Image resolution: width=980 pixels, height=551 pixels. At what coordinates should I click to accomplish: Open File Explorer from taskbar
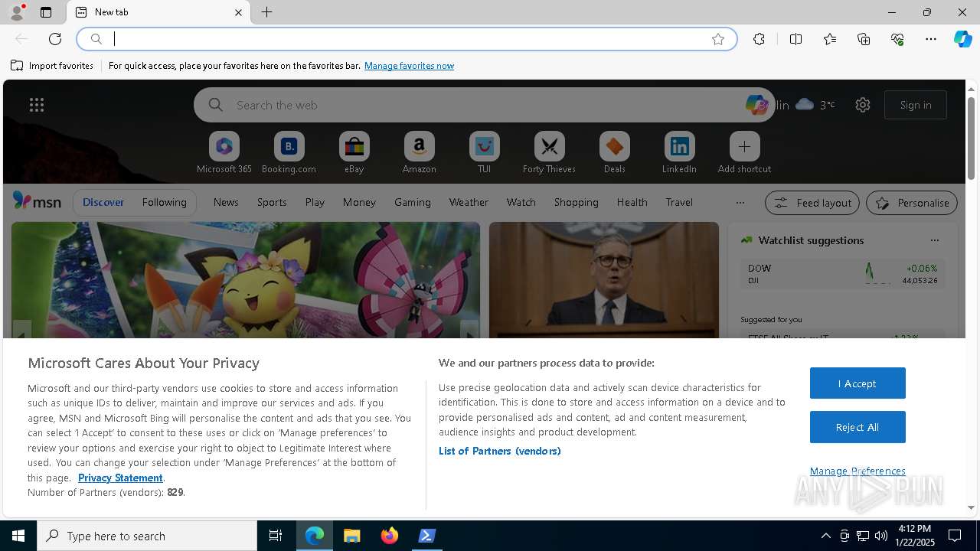[352, 536]
